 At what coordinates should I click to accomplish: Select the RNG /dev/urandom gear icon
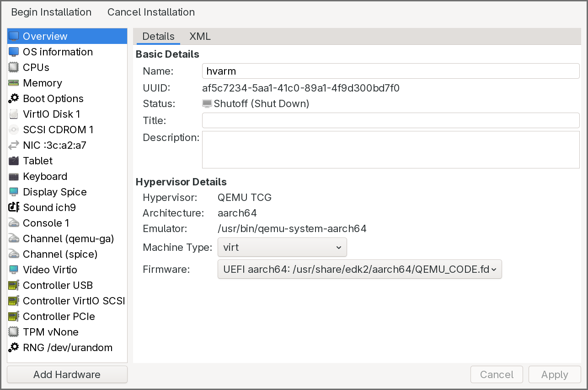coord(14,347)
